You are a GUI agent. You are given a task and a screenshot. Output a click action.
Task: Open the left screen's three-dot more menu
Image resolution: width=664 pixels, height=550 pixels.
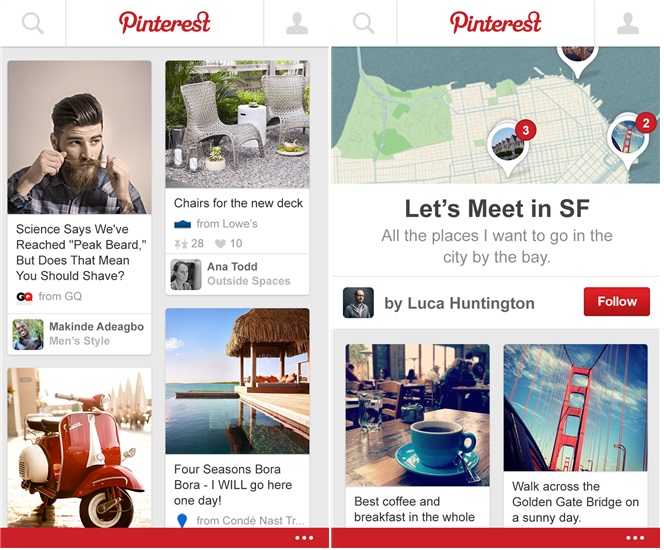pos(304,538)
